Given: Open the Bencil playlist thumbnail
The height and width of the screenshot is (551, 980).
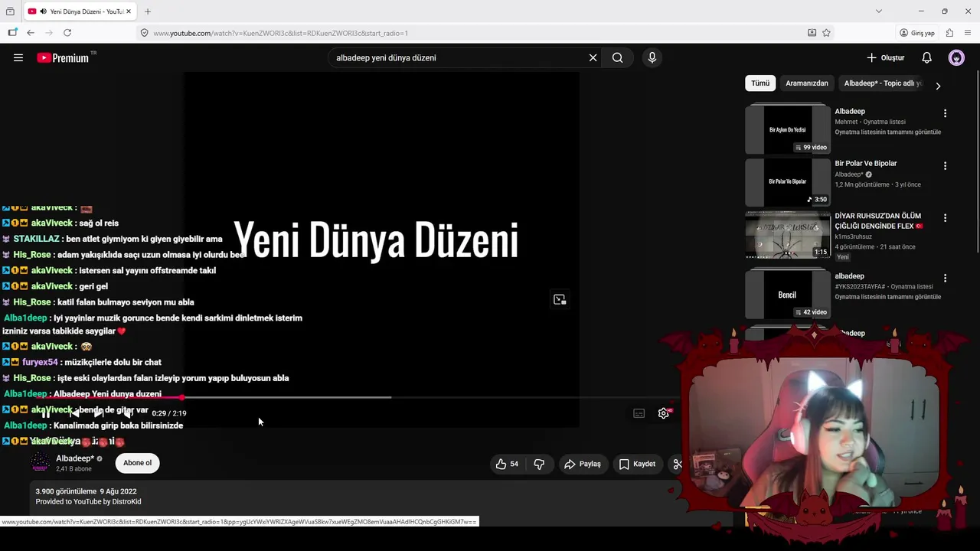Looking at the screenshot, I should 787,295.
